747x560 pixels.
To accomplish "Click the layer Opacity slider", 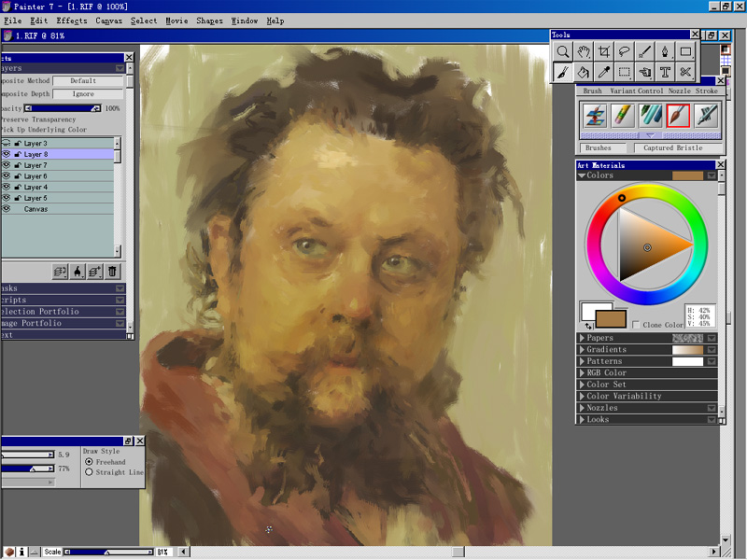I will click(x=63, y=108).
